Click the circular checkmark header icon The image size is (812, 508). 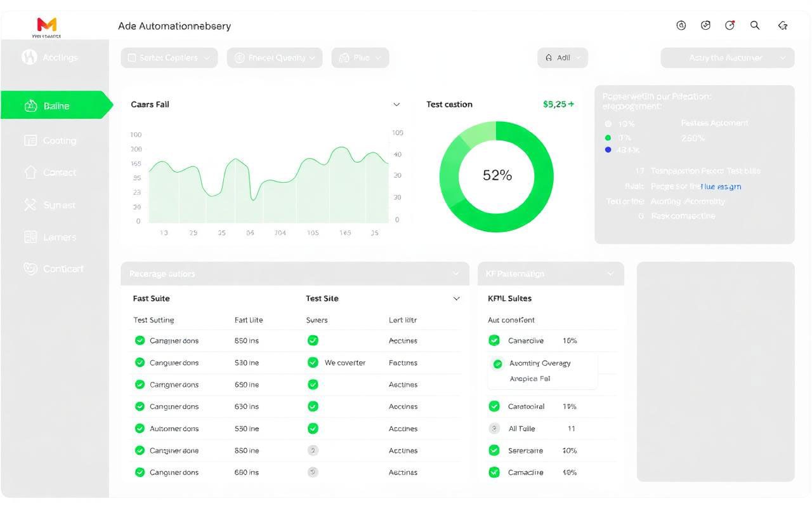pyautogui.click(x=705, y=25)
